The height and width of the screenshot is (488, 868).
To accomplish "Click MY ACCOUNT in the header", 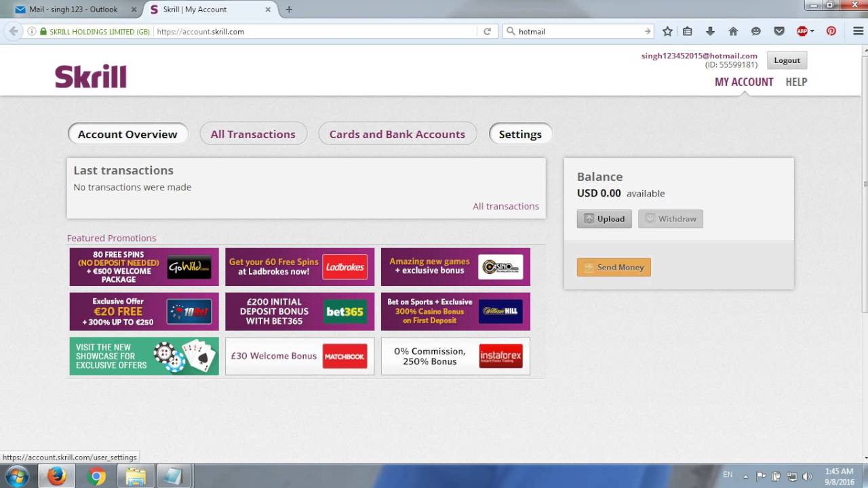I will (744, 82).
